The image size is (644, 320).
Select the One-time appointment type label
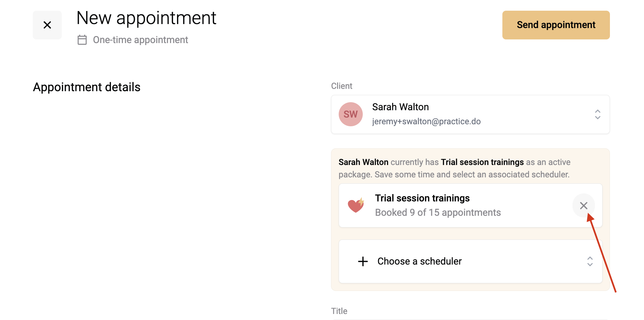point(140,40)
